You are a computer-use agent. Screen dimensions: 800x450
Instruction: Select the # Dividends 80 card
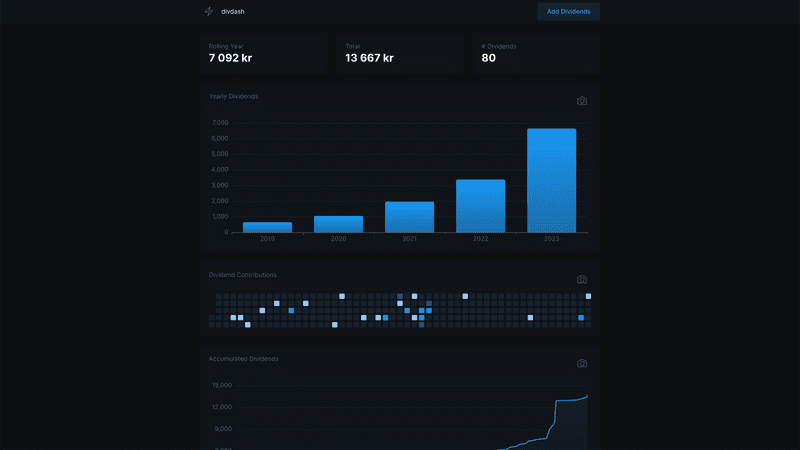536,54
